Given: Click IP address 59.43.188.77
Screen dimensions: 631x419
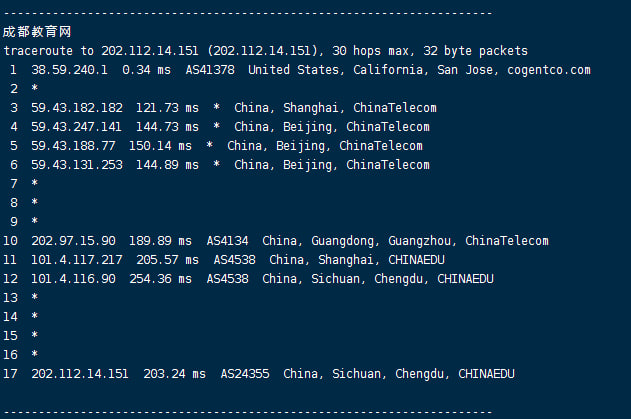Looking at the screenshot, I should point(73,146).
